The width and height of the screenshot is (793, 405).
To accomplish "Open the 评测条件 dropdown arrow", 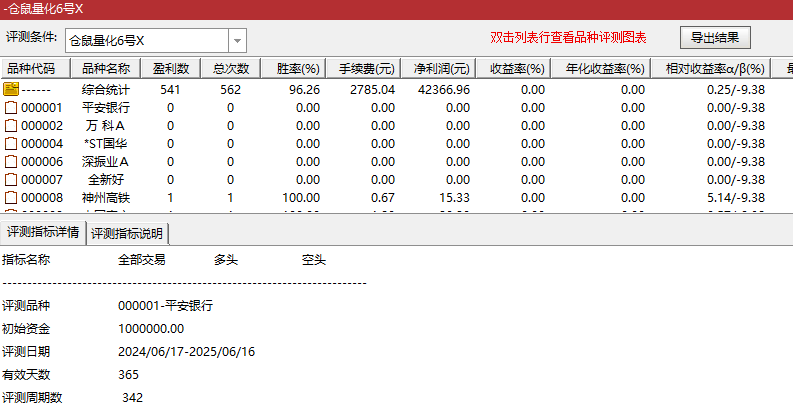I will pyautogui.click(x=237, y=40).
